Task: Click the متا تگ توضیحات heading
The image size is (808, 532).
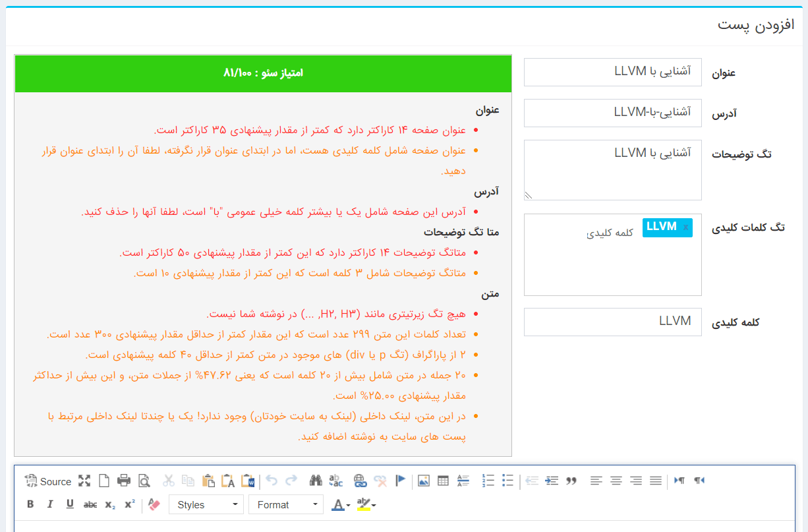Action: click(x=461, y=233)
